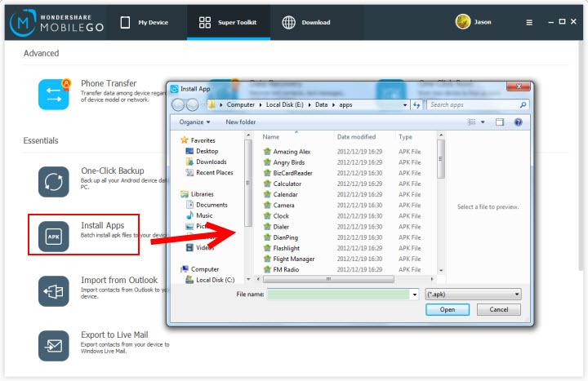
Task: Select the Music library icon
Action: tap(189, 215)
